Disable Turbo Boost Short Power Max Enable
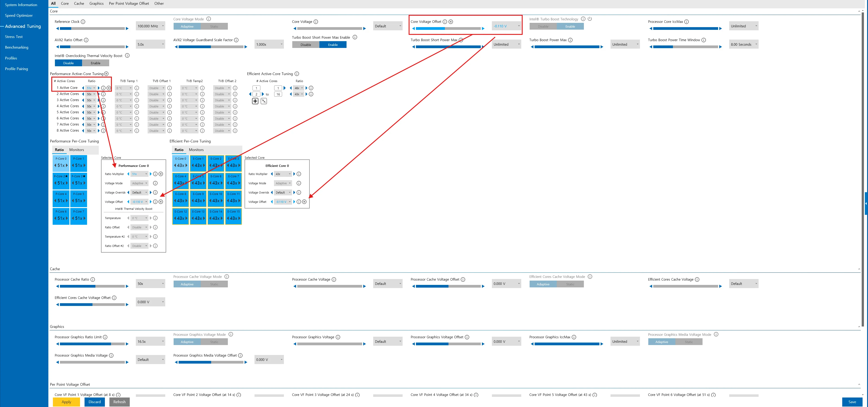The width and height of the screenshot is (868, 407). (306, 45)
